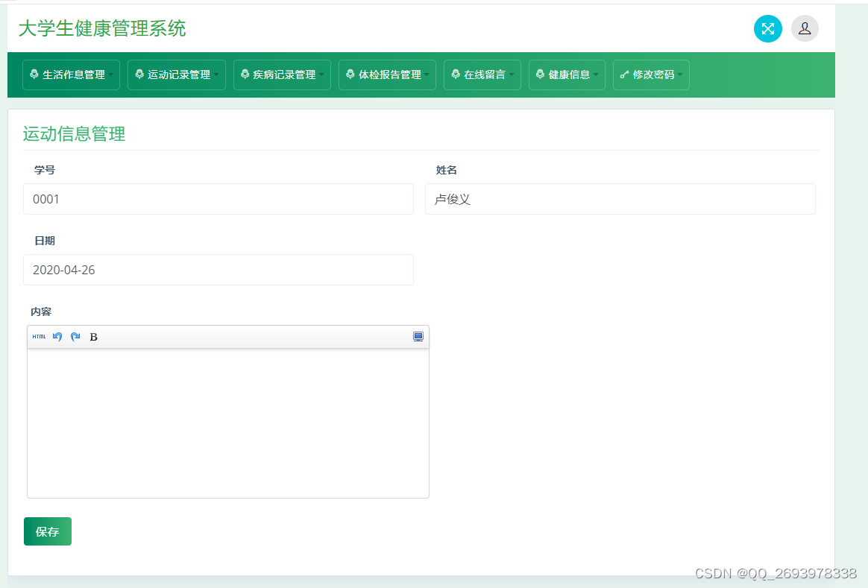Click the 保存 button

pos(47,531)
